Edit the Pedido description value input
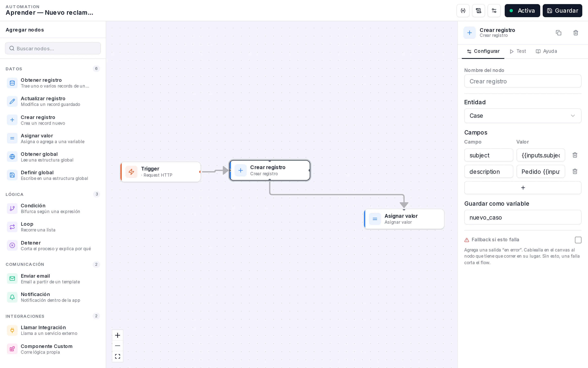588x368 pixels. [x=541, y=171]
